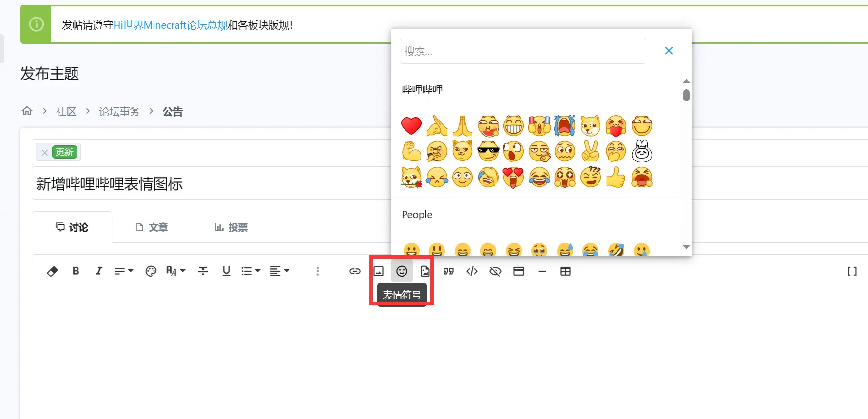
Task: Select the praying hands emoji
Action: (x=463, y=126)
